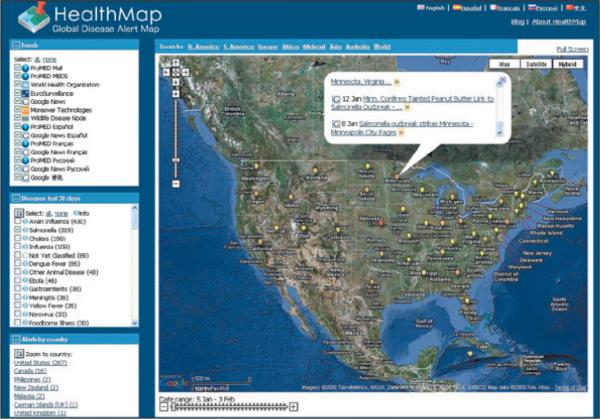Open the Full Screen link
The image size is (600, 419).
[x=572, y=49]
